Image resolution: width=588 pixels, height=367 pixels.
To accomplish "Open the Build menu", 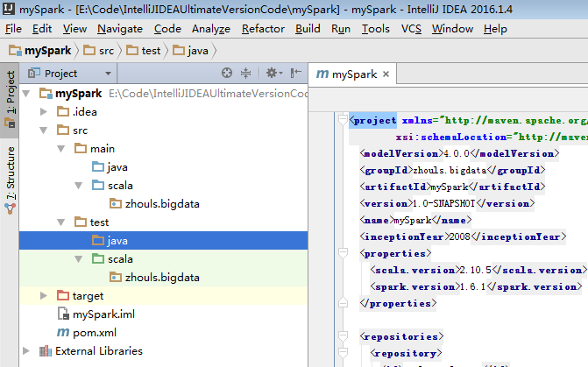I will [x=308, y=29].
